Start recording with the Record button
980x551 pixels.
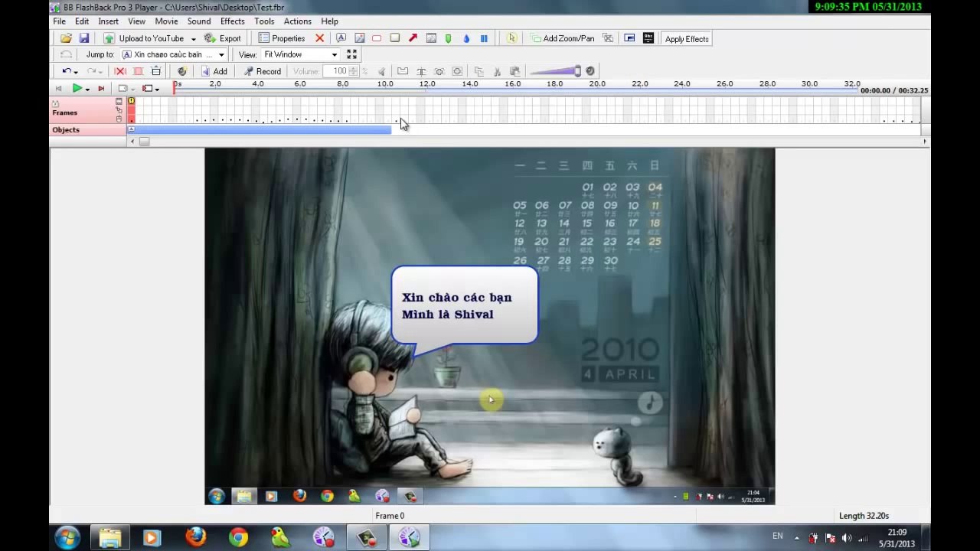[x=263, y=71]
